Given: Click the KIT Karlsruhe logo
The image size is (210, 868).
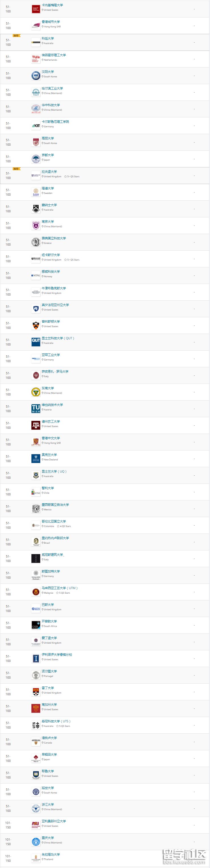Looking at the screenshot, I should click(36, 126).
